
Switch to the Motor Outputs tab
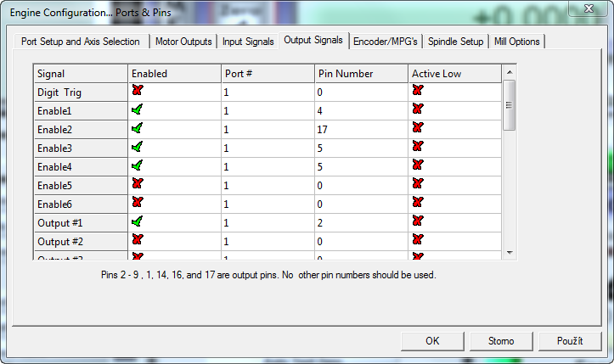coord(183,42)
